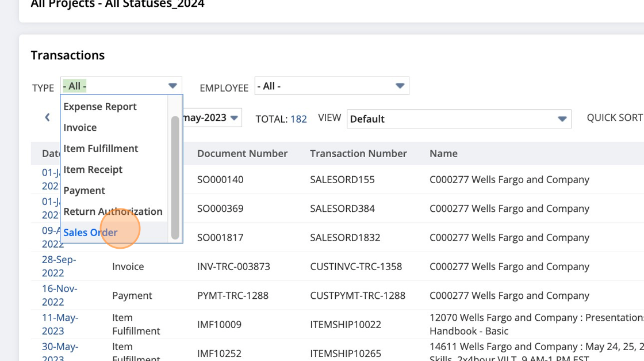Image resolution: width=644 pixels, height=361 pixels.
Task: Click document number IMF10009
Action: [219, 325]
